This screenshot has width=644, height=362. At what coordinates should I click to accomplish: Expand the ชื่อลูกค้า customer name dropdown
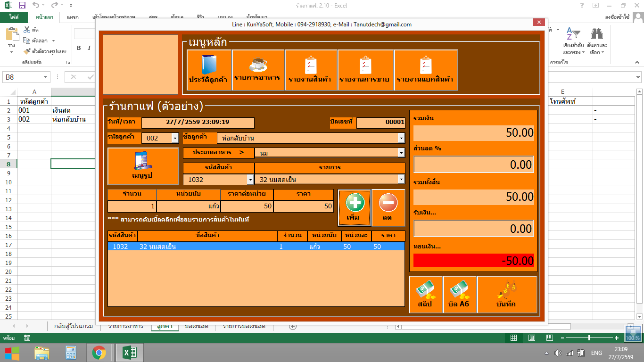click(x=401, y=138)
